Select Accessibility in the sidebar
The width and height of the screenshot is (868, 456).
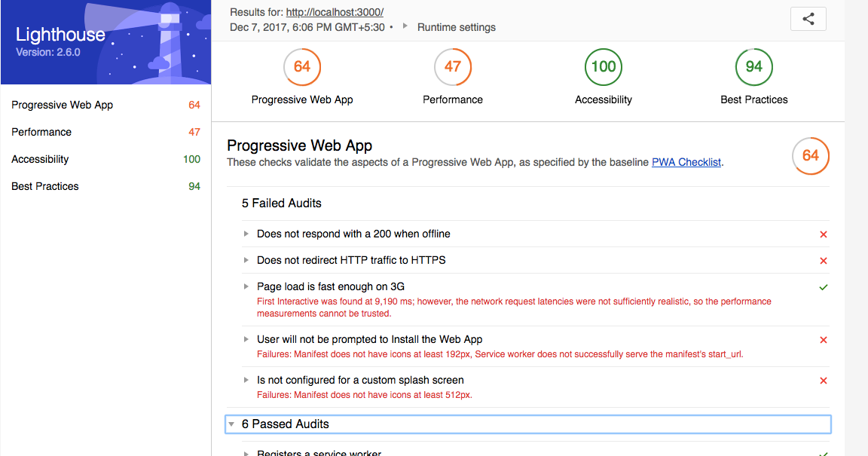(105, 159)
